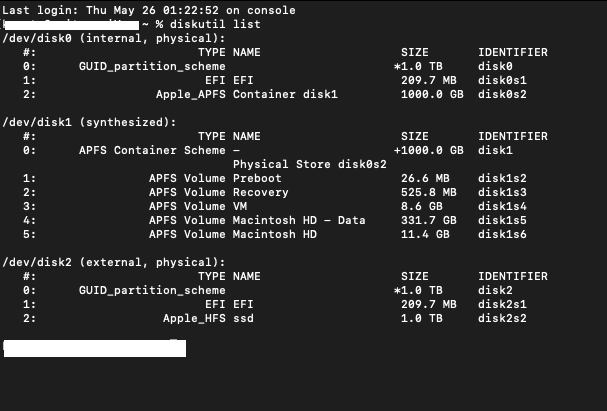Click the disk2s1 EFI identifier
The image size is (607, 411).
(502, 304)
